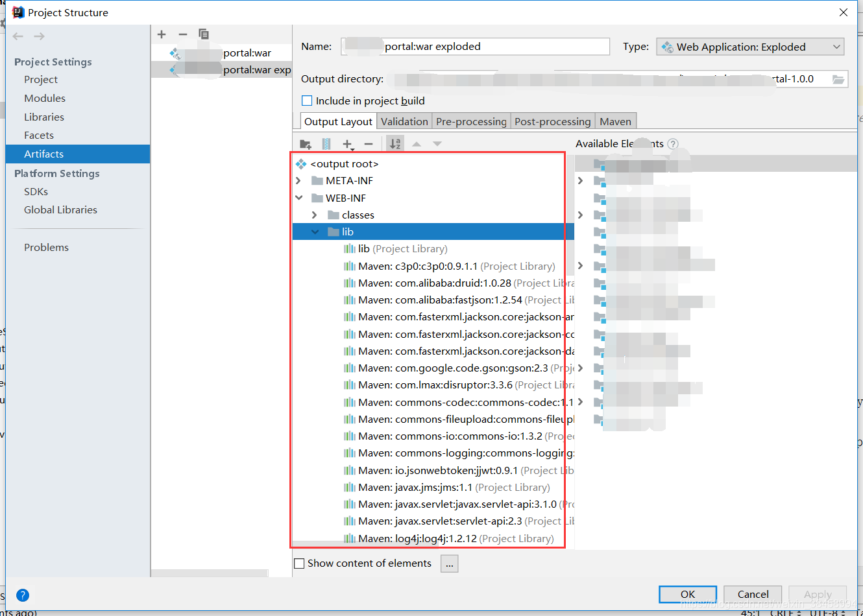Move selected element down
Image resolution: width=863 pixels, height=616 pixels.
[x=437, y=144]
